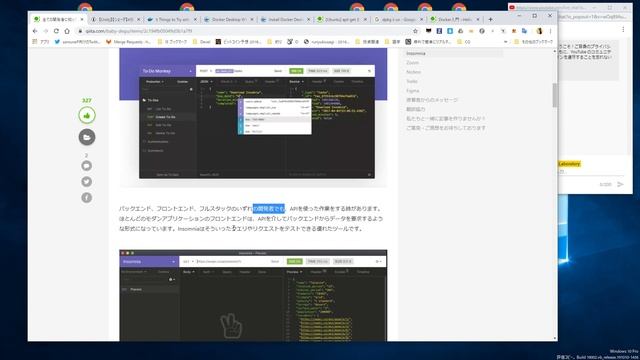Jump to Figma in table of contents
The image size is (640, 360).
[413, 91]
